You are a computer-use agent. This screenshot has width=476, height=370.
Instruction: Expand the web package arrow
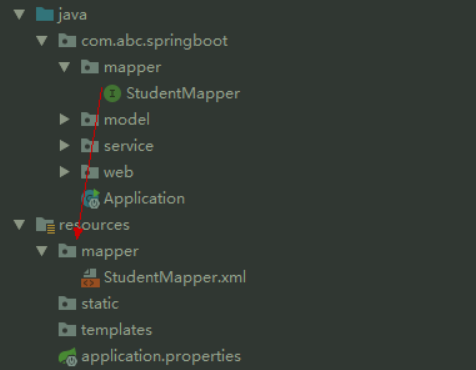[x=64, y=172]
